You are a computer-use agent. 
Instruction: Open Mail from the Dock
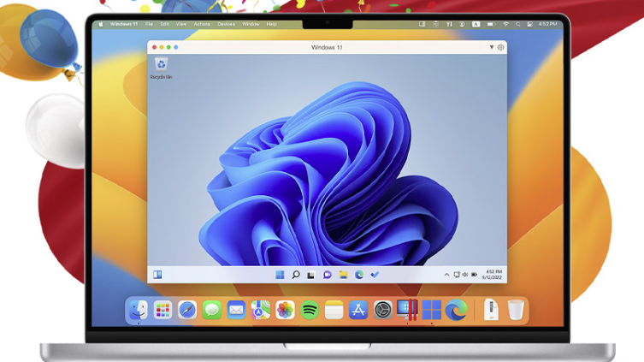(x=236, y=310)
